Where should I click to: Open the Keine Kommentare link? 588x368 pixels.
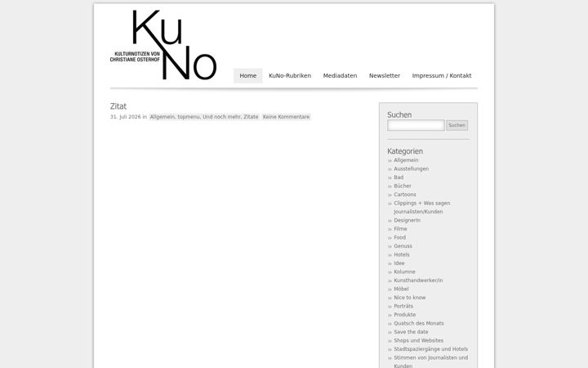pos(286,117)
